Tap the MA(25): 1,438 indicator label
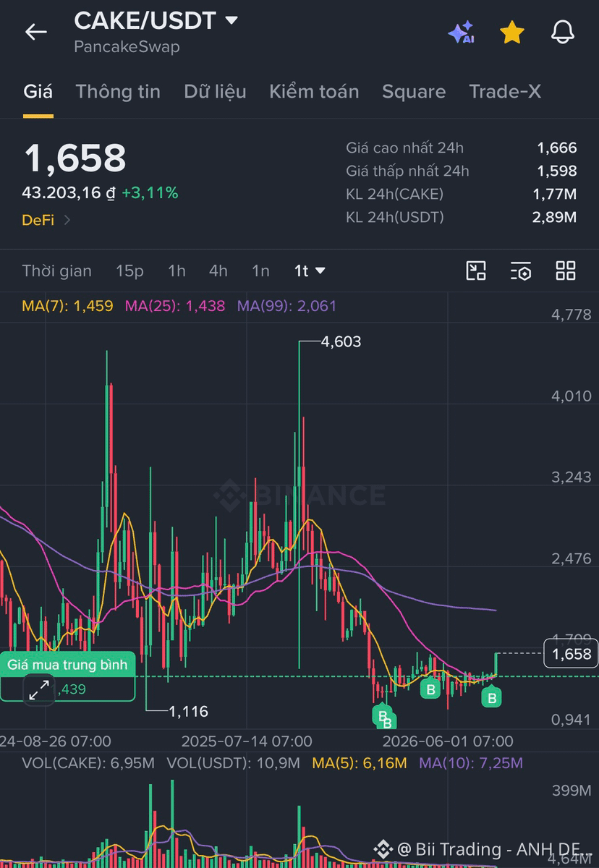The image size is (599, 868). click(175, 306)
